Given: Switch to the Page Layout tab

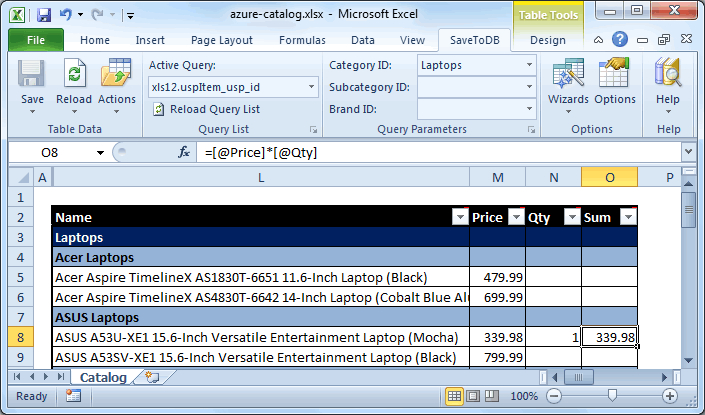Looking at the screenshot, I should (222, 40).
